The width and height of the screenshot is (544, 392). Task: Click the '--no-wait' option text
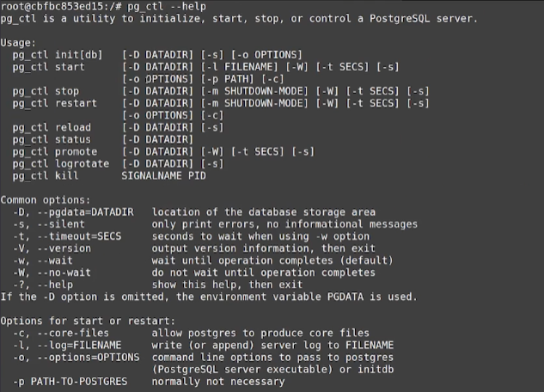(64, 273)
